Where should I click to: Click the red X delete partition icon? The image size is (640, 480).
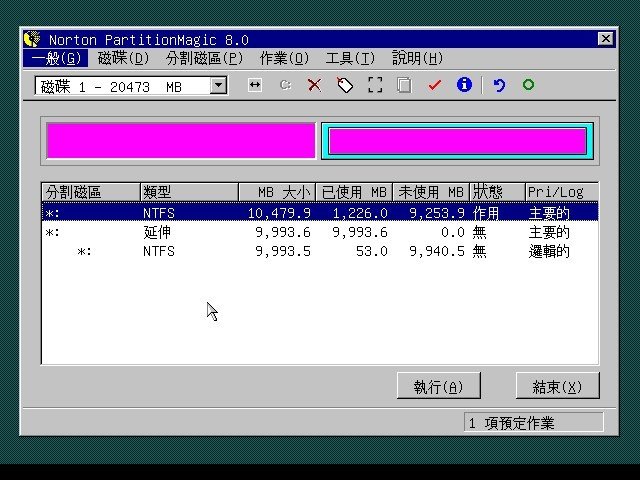(314, 85)
